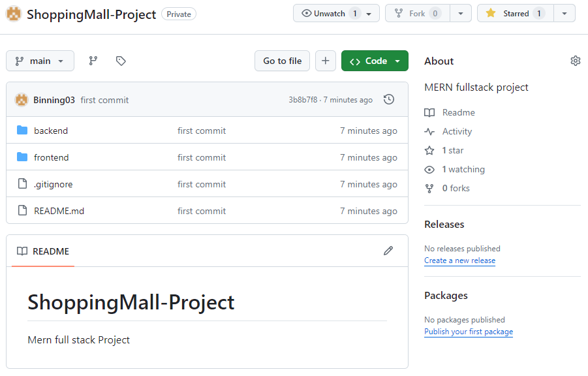Image resolution: width=588 pixels, height=376 pixels.
Task: Click the .gitignore file icon
Action: [22, 183]
